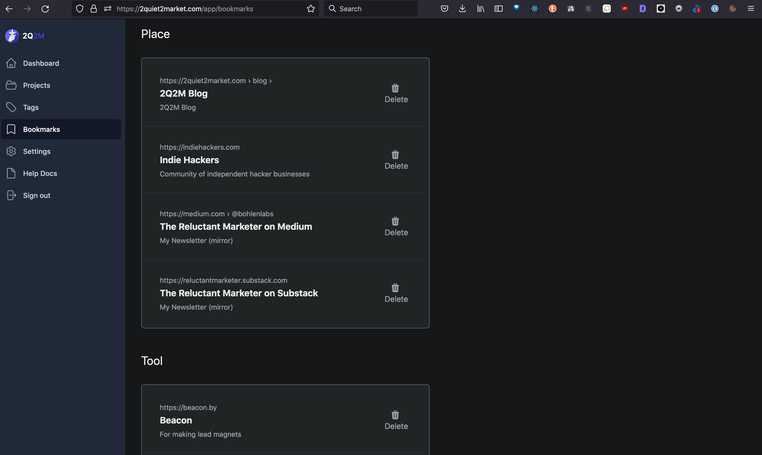Click the 2Q2M logo
The width and height of the screenshot is (762, 455).
pyautogui.click(x=25, y=36)
